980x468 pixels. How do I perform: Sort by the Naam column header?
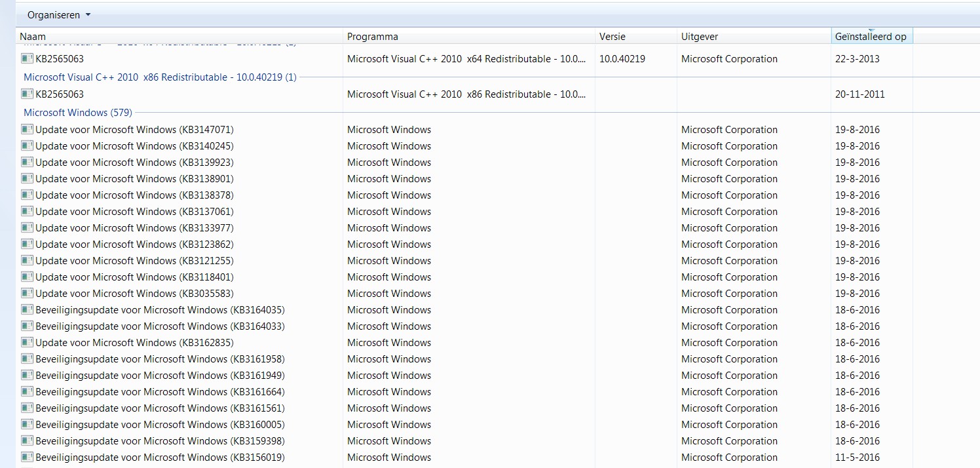179,37
